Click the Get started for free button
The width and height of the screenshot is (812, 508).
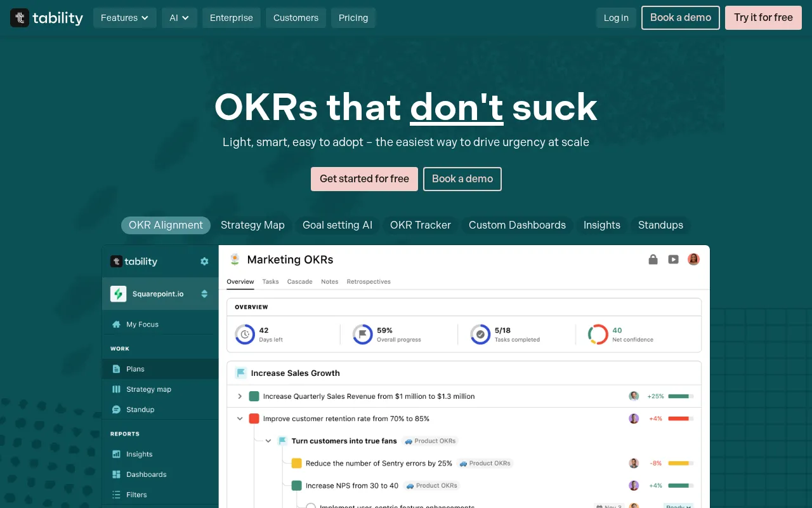point(364,179)
